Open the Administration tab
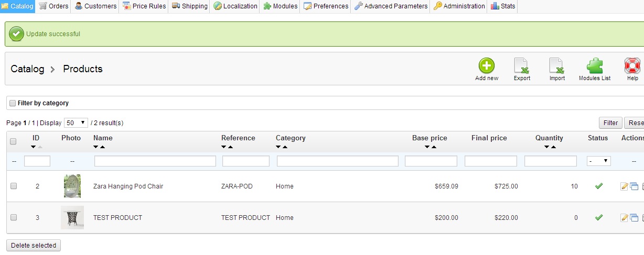 (x=459, y=6)
